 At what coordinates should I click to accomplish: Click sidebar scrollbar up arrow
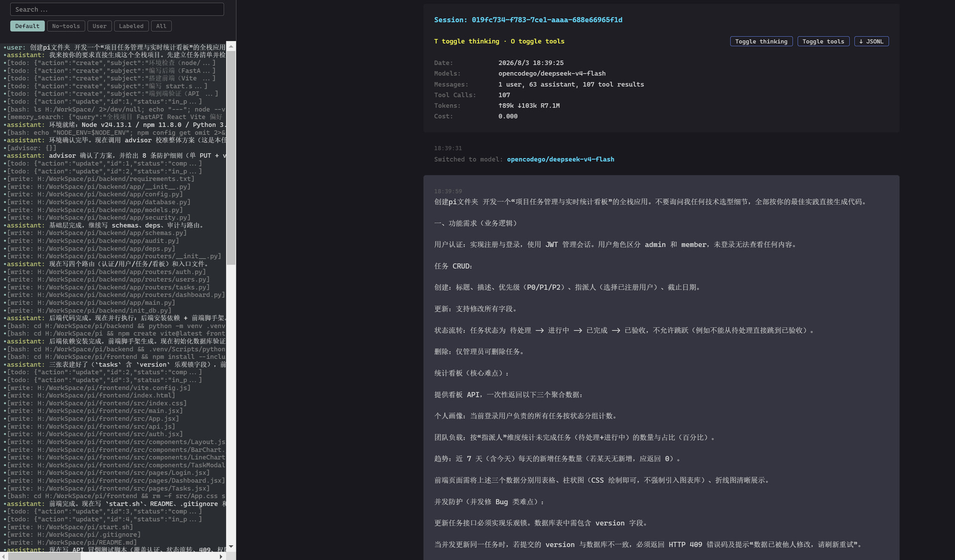(x=231, y=46)
